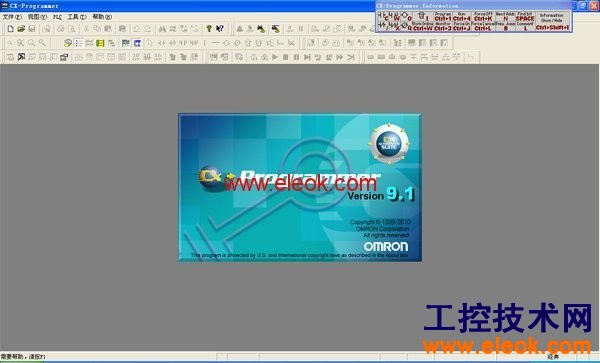This screenshot has height=363, width=600.
Task: Select the horizontal line drawing tool
Action: pyautogui.click(x=215, y=43)
